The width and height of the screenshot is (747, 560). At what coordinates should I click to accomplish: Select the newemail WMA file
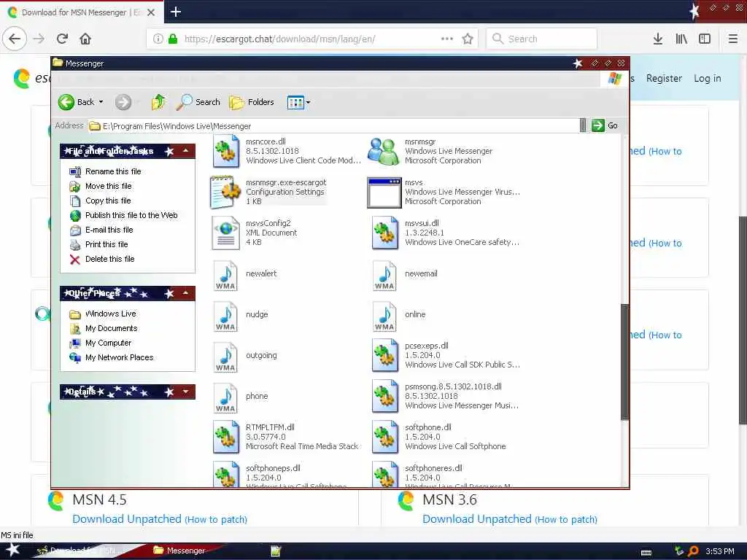[x=385, y=275]
